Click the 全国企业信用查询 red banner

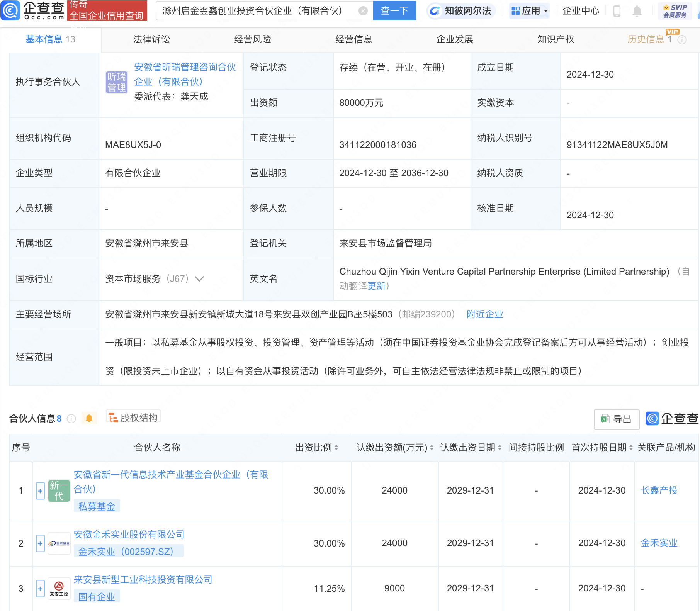107,10
